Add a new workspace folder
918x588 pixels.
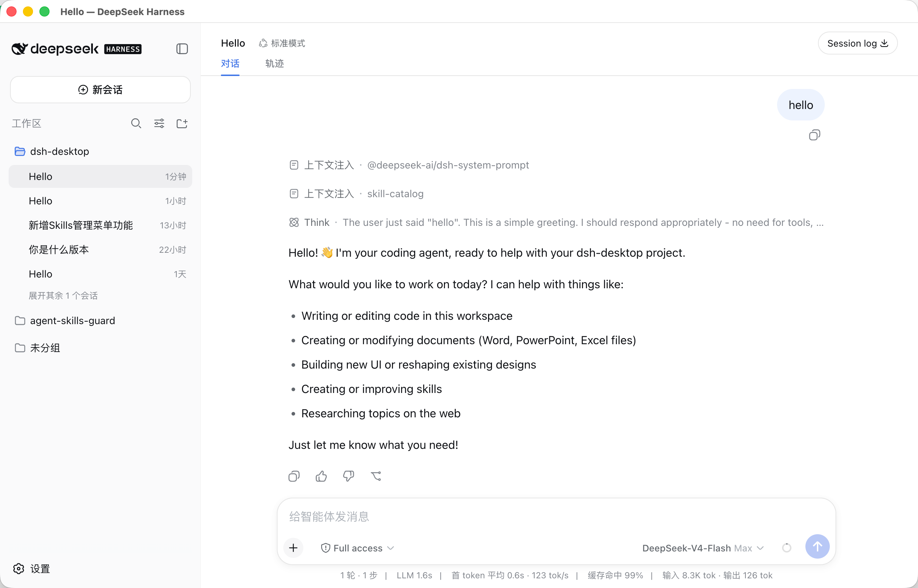tap(182, 123)
